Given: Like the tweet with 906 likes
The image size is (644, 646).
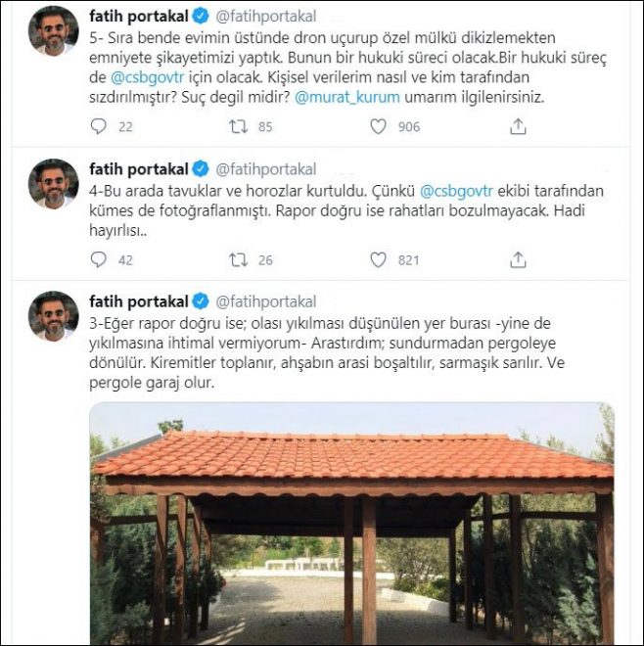Looking at the screenshot, I should [379, 126].
